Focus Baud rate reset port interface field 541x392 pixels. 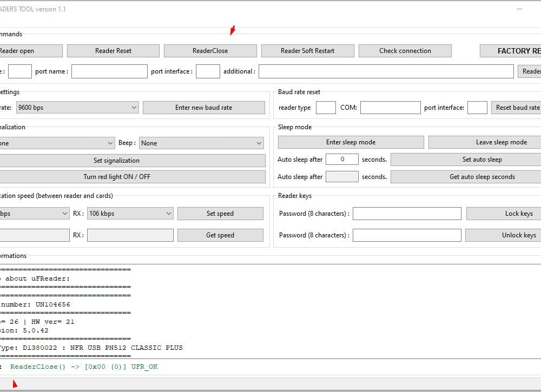pyautogui.click(x=477, y=108)
